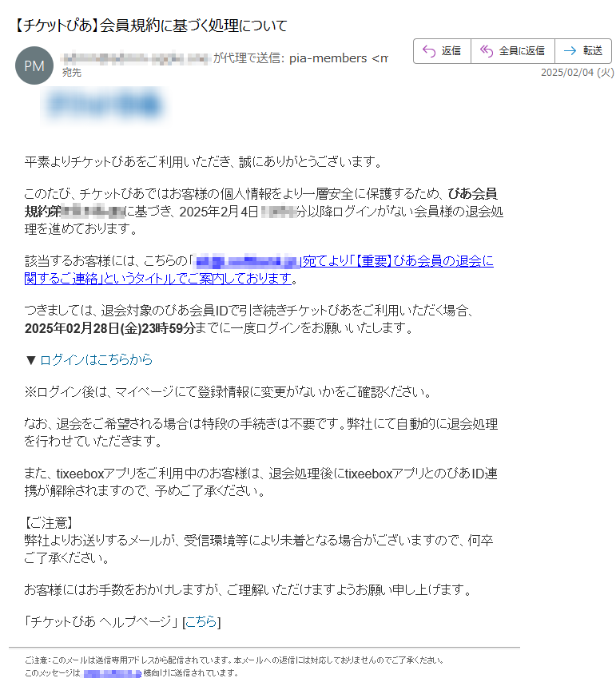
Task: Click the link text 関するご連絡」というタイトルでご案内しております
Action: coord(158,279)
